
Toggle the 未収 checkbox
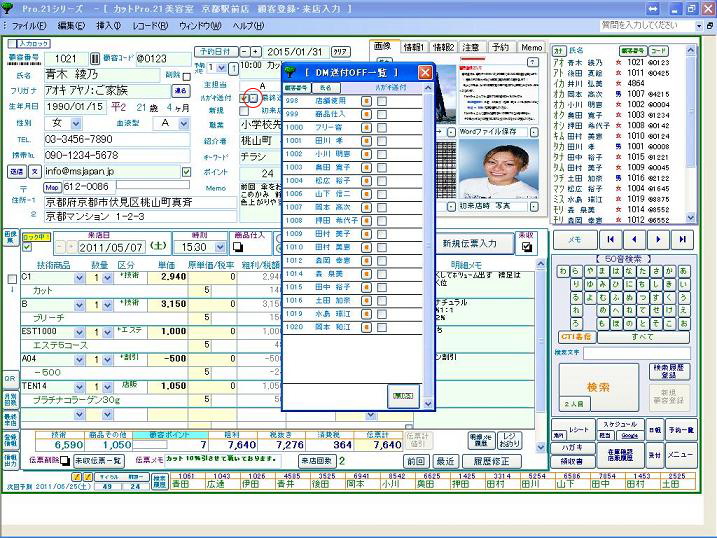coord(526,247)
